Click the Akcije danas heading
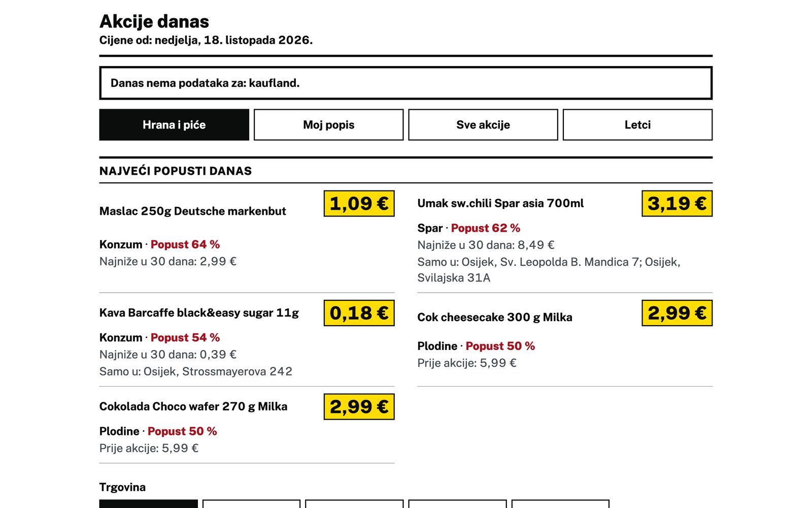Image resolution: width=812 pixels, height=508 pixels. pos(154,21)
